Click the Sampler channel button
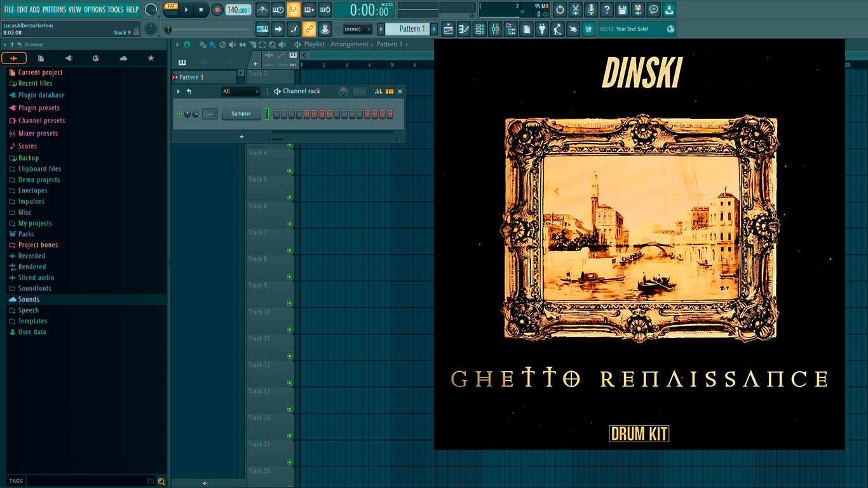Screen dimensions: 868x488 [x=241, y=114]
